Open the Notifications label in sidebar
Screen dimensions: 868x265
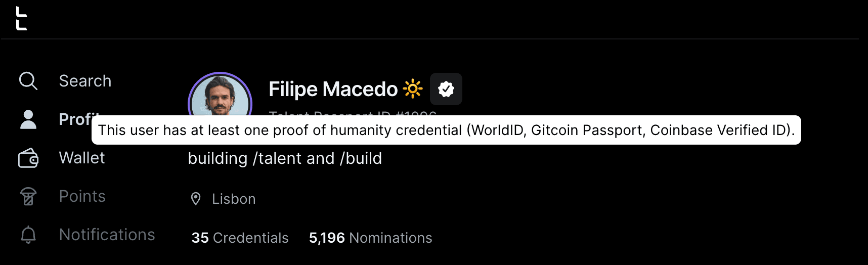pos(107,235)
